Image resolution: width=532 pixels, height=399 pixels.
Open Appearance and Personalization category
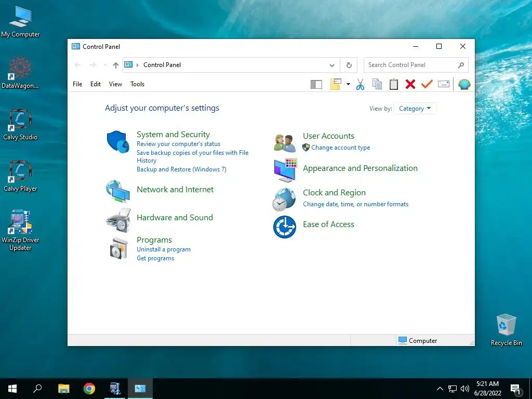(x=360, y=168)
